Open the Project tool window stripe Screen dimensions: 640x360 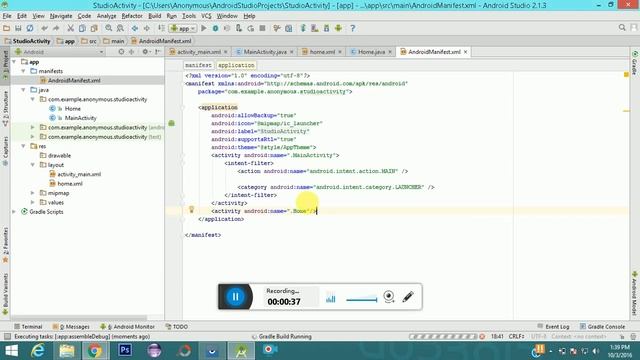tap(5, 64)
